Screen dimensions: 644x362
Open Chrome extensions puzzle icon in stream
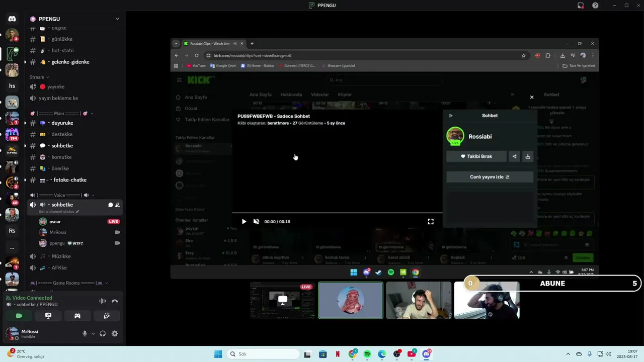point(548,55)
